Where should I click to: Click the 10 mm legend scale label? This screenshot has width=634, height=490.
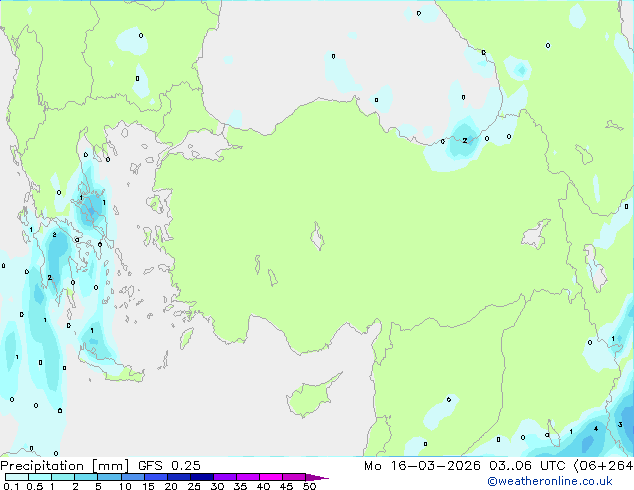(x=124, y=487)
